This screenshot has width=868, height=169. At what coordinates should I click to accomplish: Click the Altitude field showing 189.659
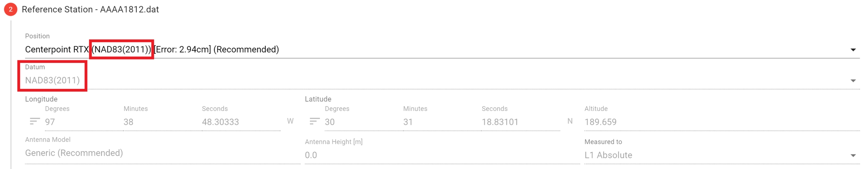(721, 122)
